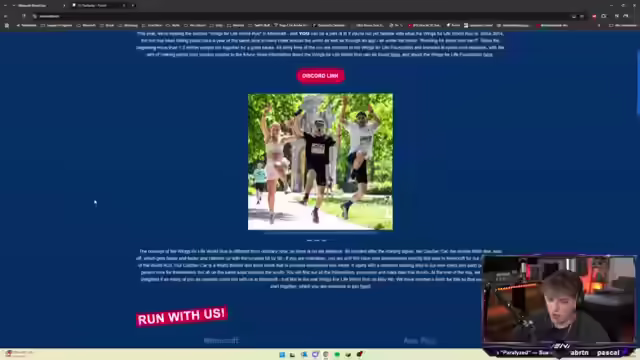Close the second browser tab
Screen dimensions: 640x360
point(124,5)
